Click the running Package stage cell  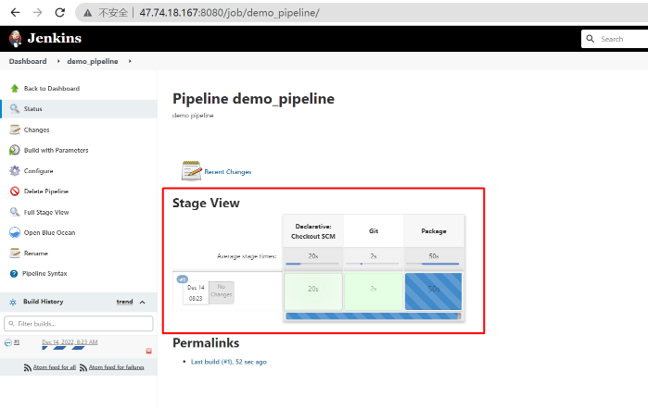pos(433,290)
